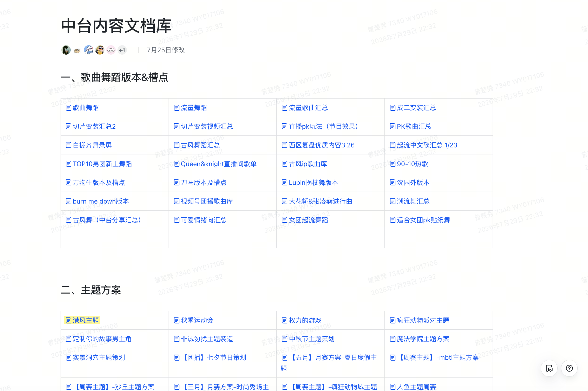Open 魔法学院主题方案 document
588x391 pixels.
420,339
